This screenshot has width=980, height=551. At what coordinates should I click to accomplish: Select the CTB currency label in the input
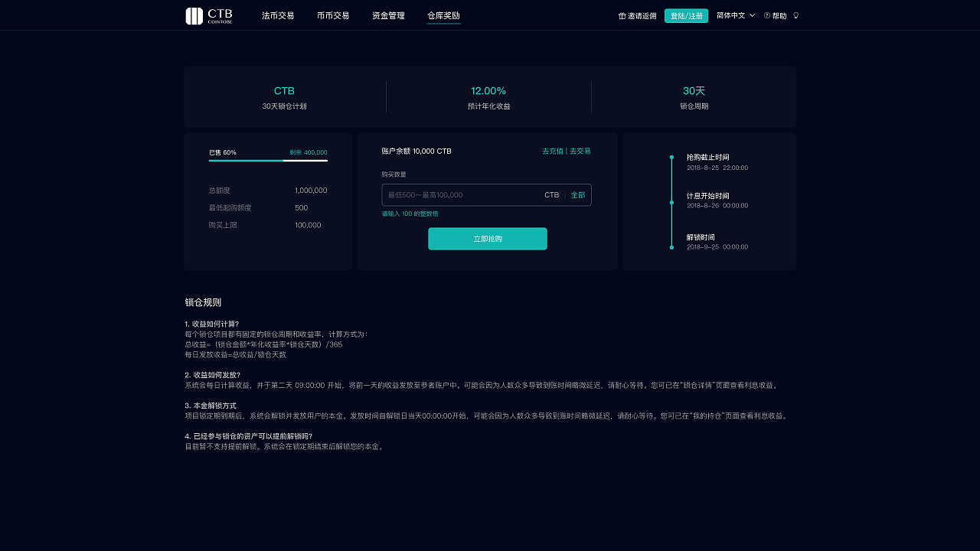click(551, 195)
